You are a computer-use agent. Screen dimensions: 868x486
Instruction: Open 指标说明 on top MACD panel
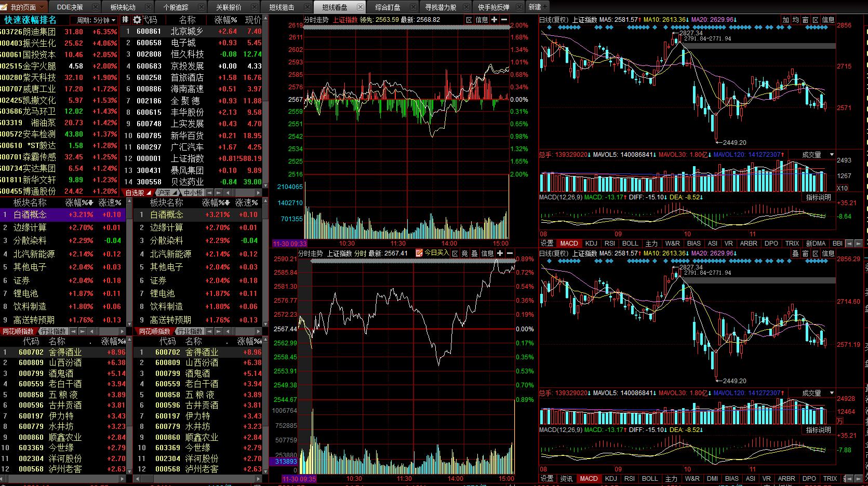pyautogui.click(x=819, y=197)
